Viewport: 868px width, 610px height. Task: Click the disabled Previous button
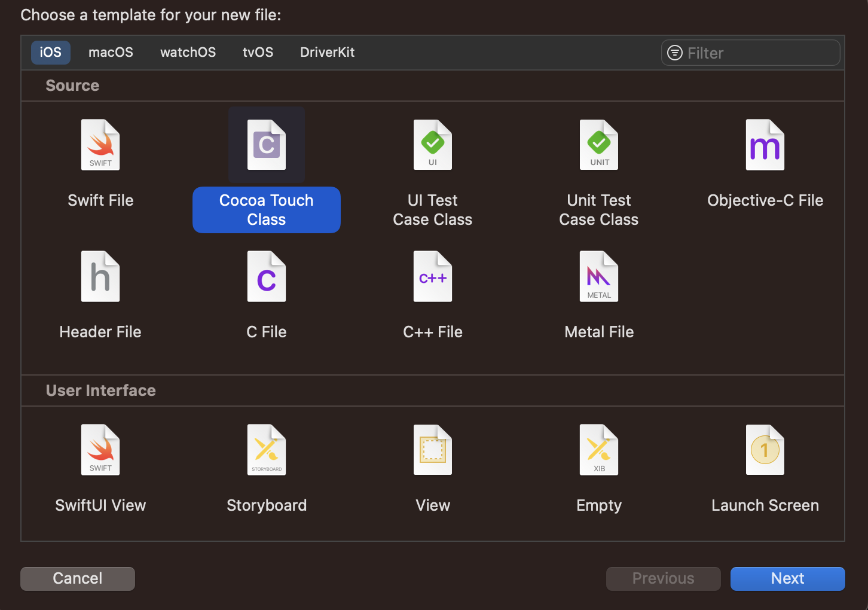click(x=663, y=578)
